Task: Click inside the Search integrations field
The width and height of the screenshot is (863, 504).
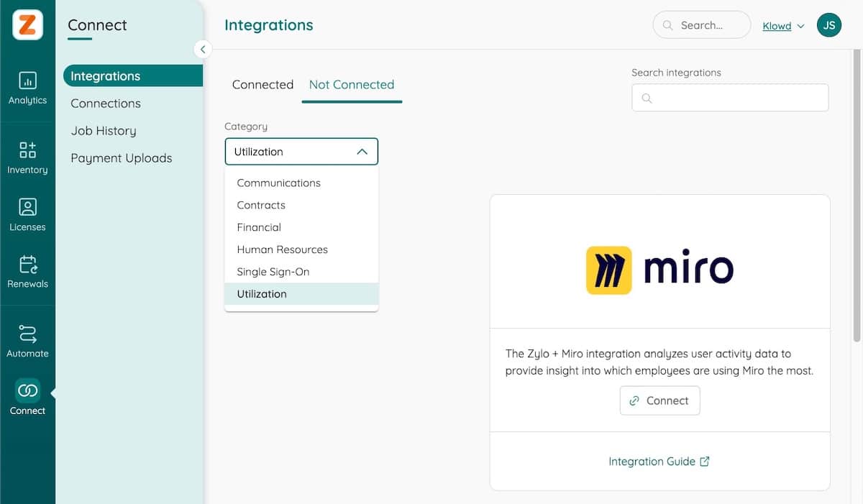Action: [729, 97]
